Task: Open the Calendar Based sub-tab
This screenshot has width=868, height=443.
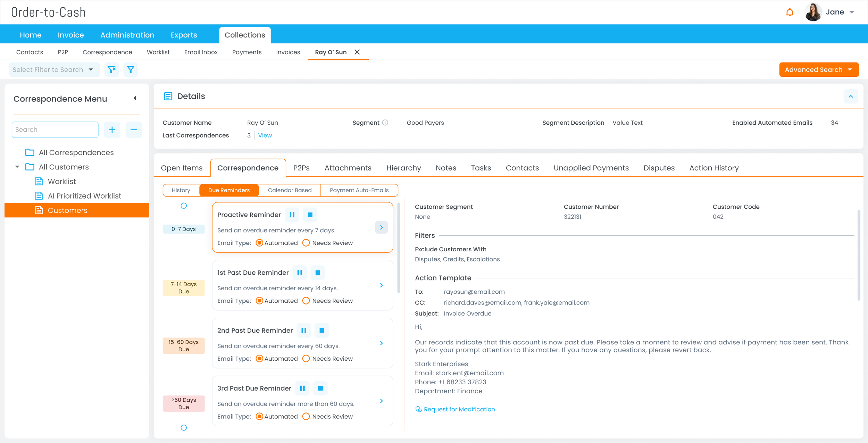Action: [x=290, y=190]
